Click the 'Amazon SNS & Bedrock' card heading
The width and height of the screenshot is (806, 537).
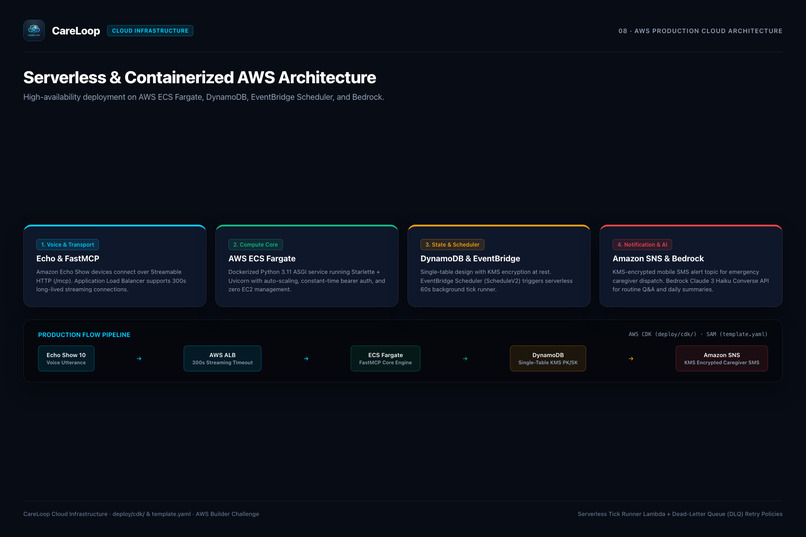[658, 258]
